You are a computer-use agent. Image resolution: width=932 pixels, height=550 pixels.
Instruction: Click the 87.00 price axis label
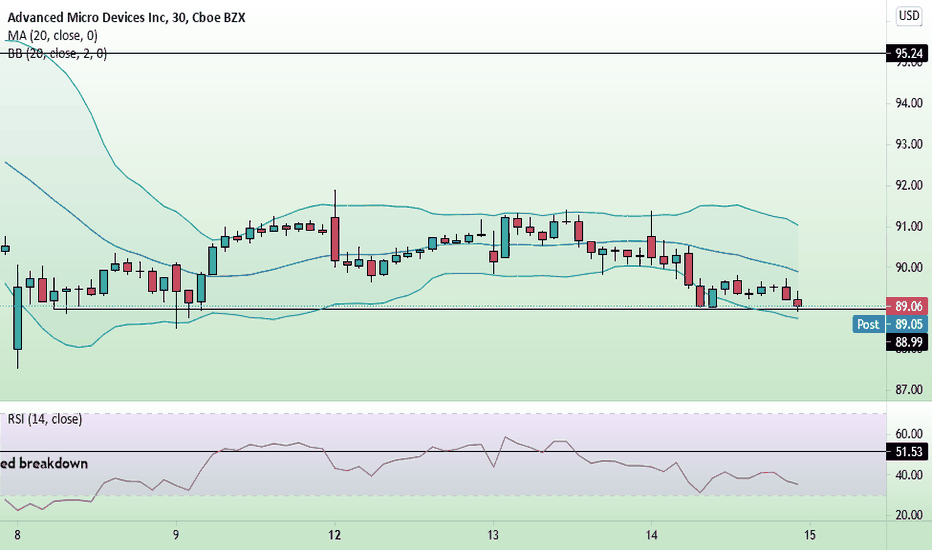click(909, 390)
